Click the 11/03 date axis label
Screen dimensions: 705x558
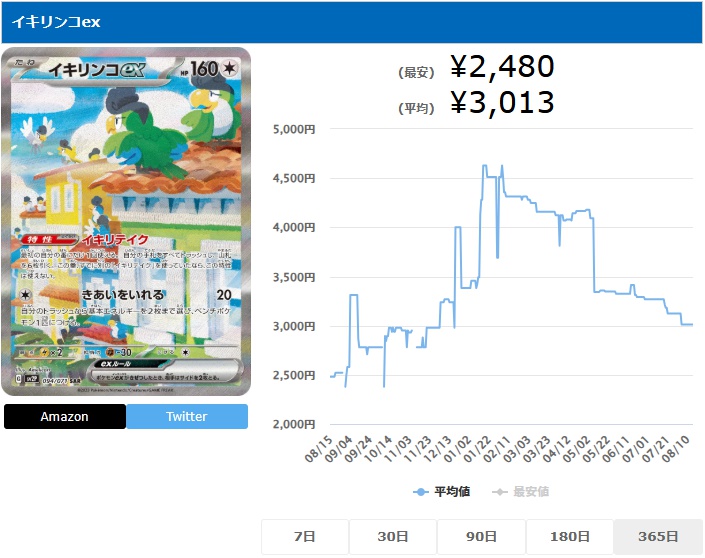tap(398, 449)
